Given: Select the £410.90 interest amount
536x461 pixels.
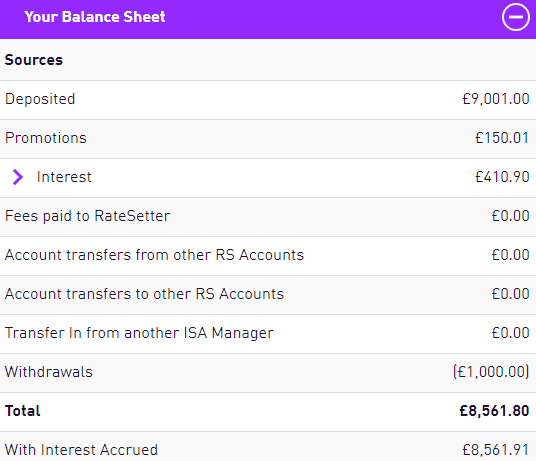Looking at the screenshot, I should pos(502,177).
